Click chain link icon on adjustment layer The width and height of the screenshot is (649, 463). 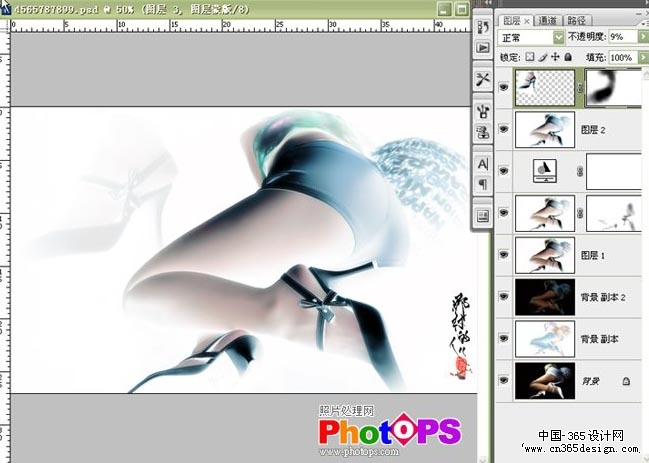[x=580, y=171]
